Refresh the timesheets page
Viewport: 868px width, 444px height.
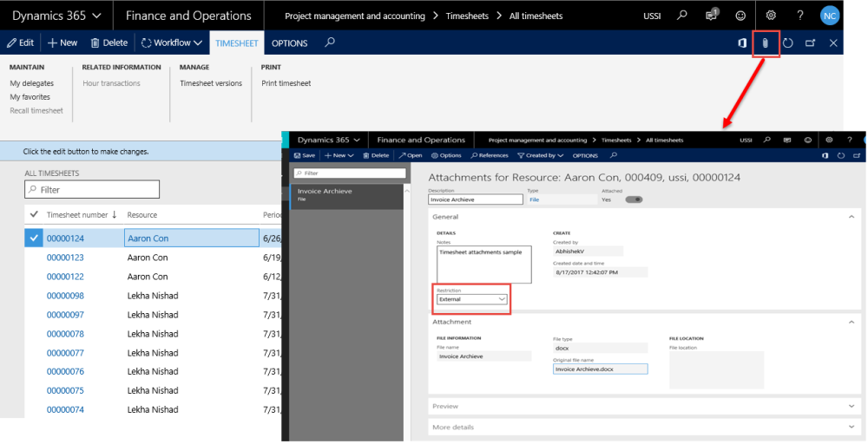(788, 42)
